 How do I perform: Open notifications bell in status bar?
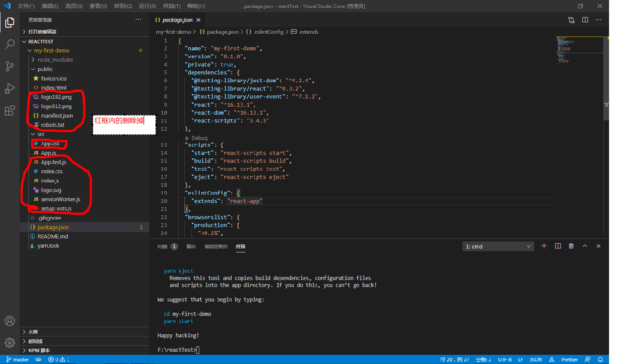(x=600, y=360)
